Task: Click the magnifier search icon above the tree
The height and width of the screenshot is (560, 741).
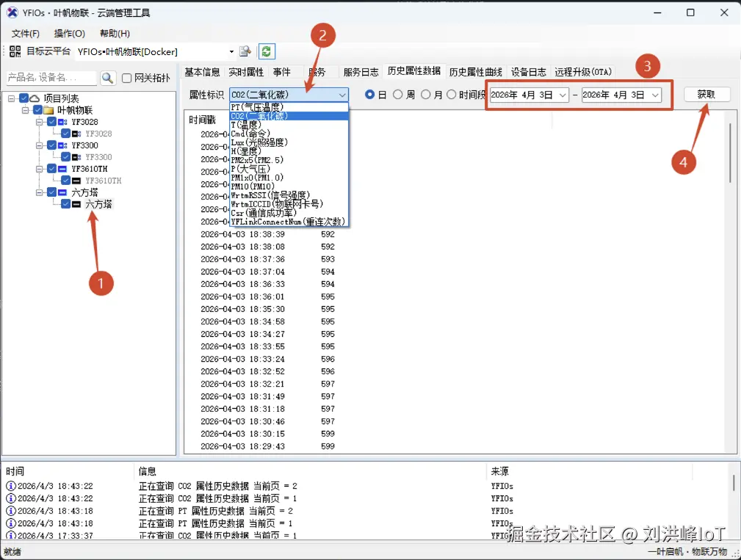Action: pyautogui.click(x=108, y=78)
